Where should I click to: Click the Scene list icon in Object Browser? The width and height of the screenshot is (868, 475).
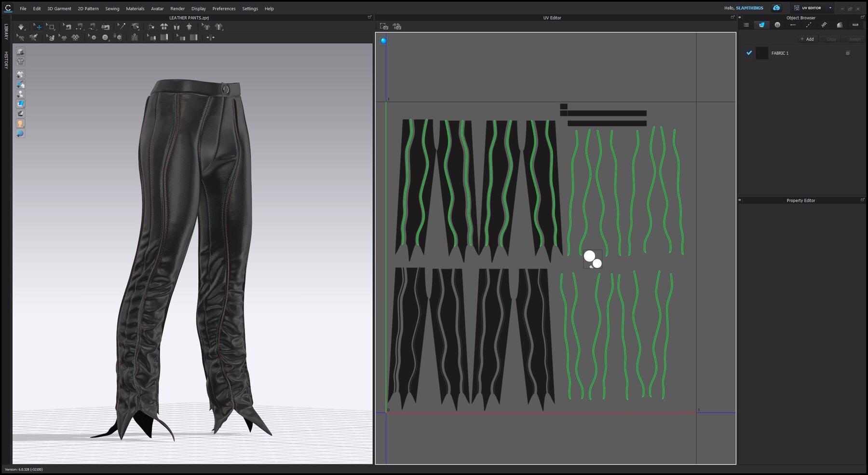(x=746, y=25)
